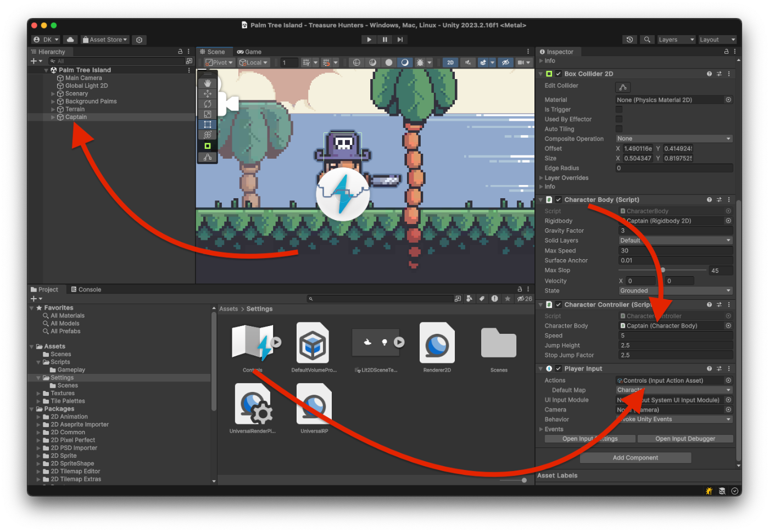The image size is (769, 532).
Task: Expand the Terrain object in Hierarchy
Action: click(53, 109)
